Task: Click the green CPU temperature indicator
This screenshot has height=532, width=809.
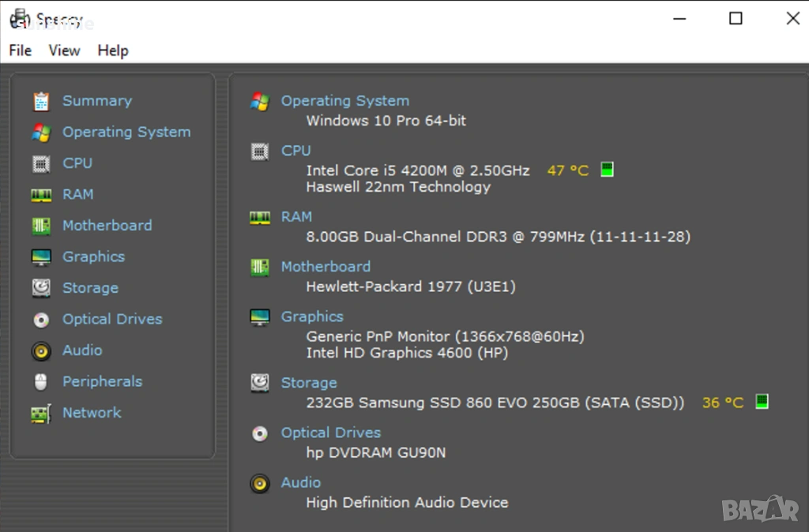Action: (607, 170)
